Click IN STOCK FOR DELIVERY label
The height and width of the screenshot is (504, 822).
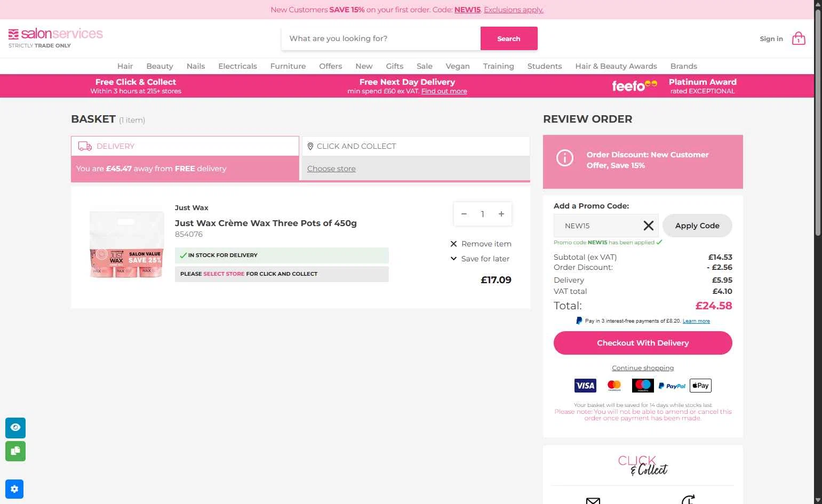tap(223, 255)
